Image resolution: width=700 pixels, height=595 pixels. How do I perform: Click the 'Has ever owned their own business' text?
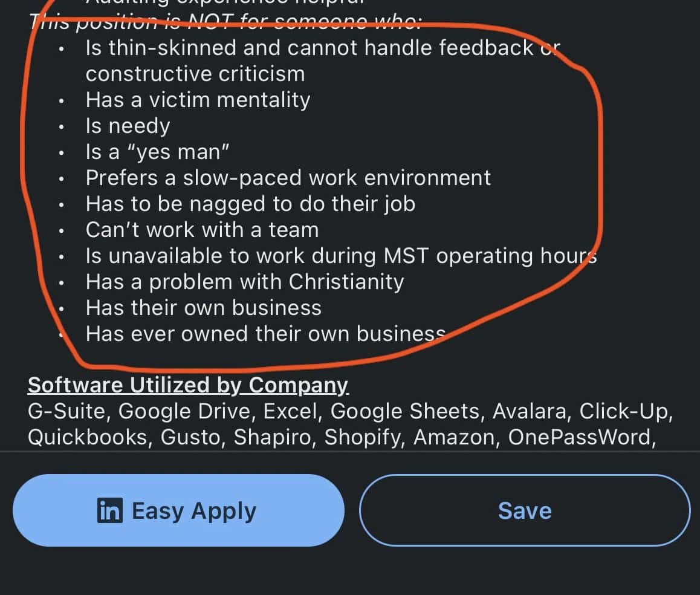click(265, 333)
